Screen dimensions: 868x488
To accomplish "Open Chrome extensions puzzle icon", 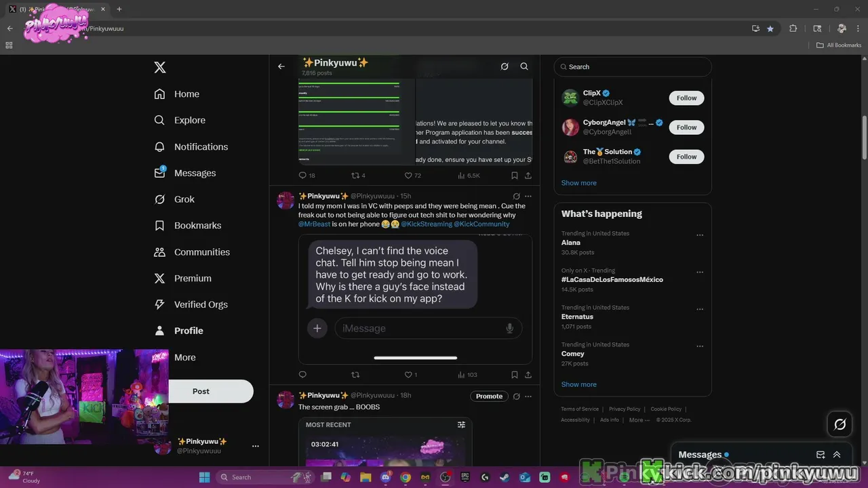I will (793, 28).
